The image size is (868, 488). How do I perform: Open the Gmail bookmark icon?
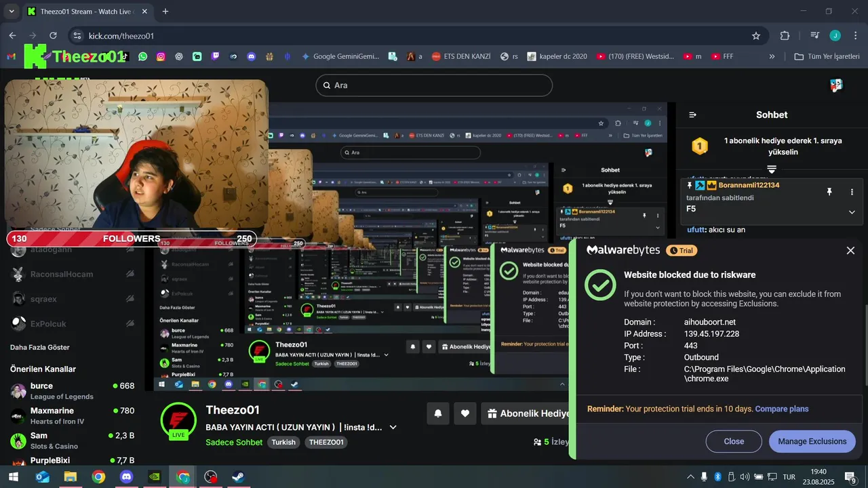click(x=11, y=56)
